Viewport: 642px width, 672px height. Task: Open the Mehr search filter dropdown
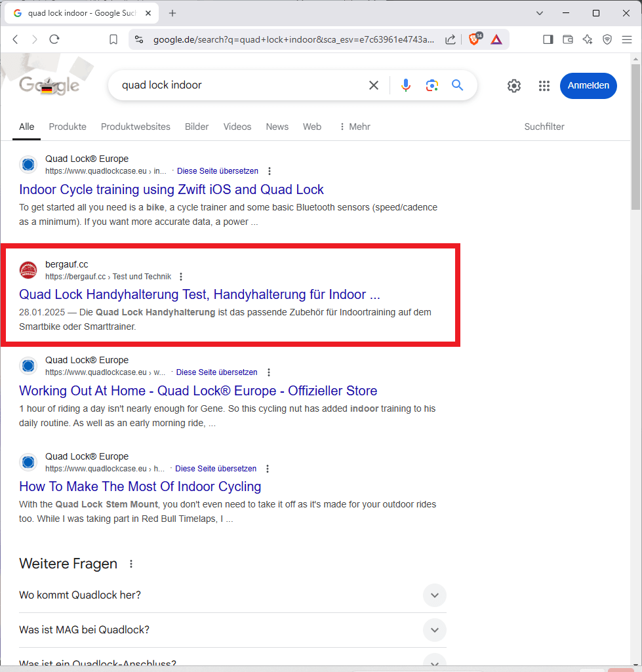(355, 127)
